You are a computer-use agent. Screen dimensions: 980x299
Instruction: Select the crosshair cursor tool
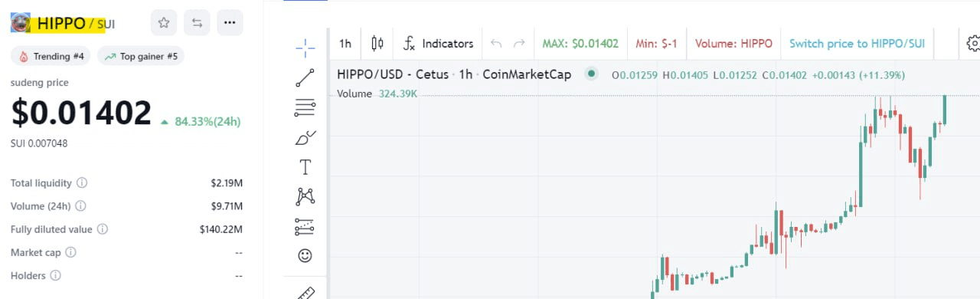pos(305,48)
